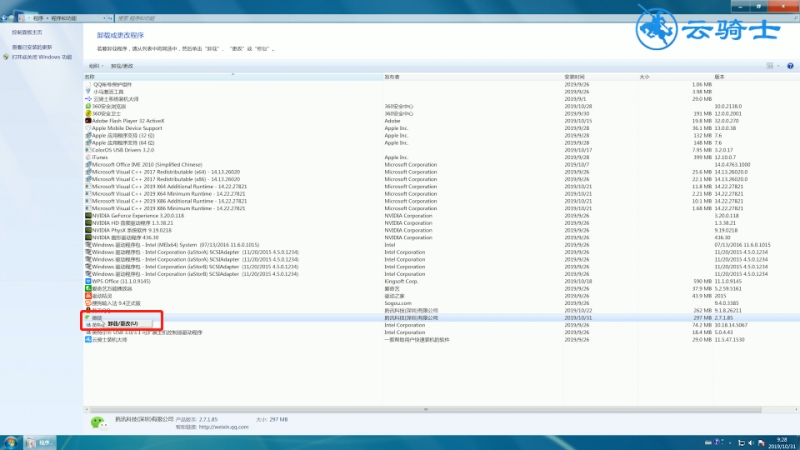Select Visual C++ 2019 X86 Minimum Runtime row
800x450 pixels.
(x=442, y=208)
